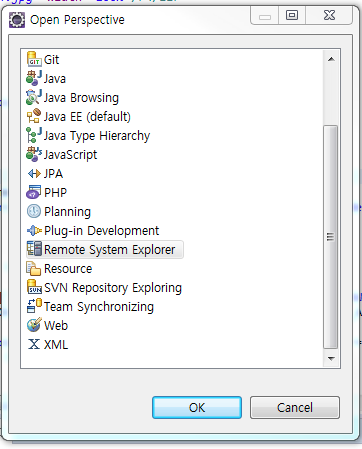Pick the "PHP" perspective text
362x449 pixels.
(x=56, y=193)
